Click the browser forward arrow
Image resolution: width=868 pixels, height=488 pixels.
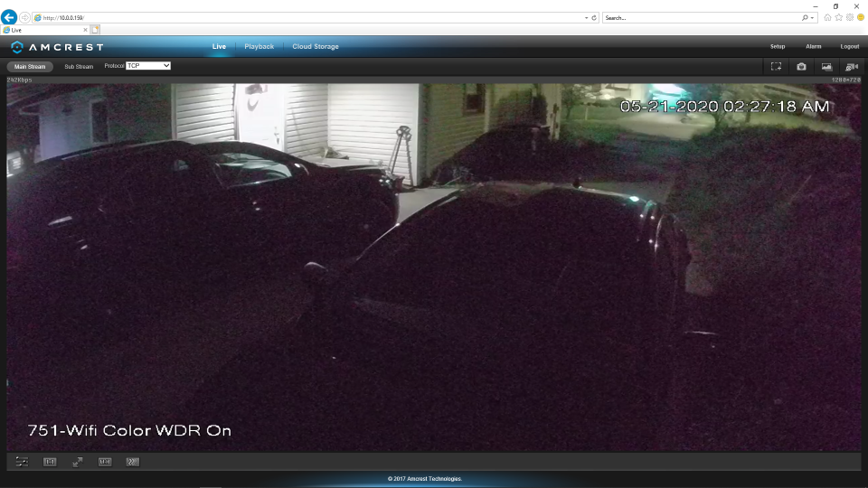coord(25,18)
